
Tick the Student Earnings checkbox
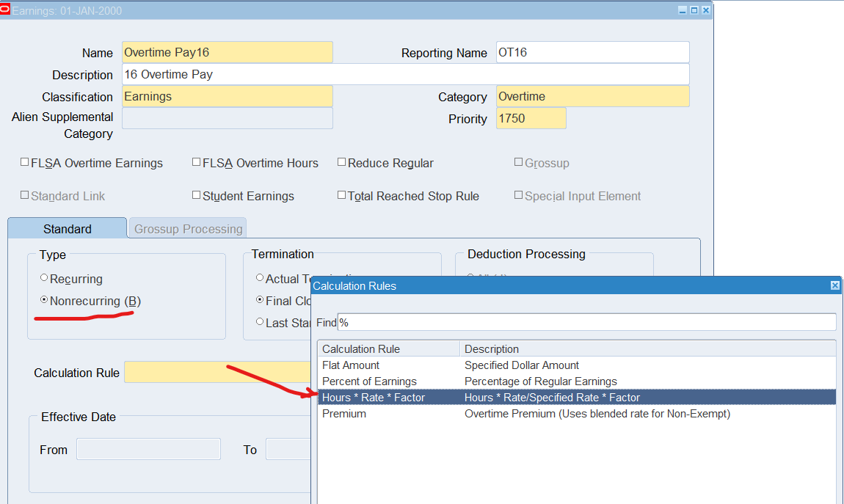point(197,195)
